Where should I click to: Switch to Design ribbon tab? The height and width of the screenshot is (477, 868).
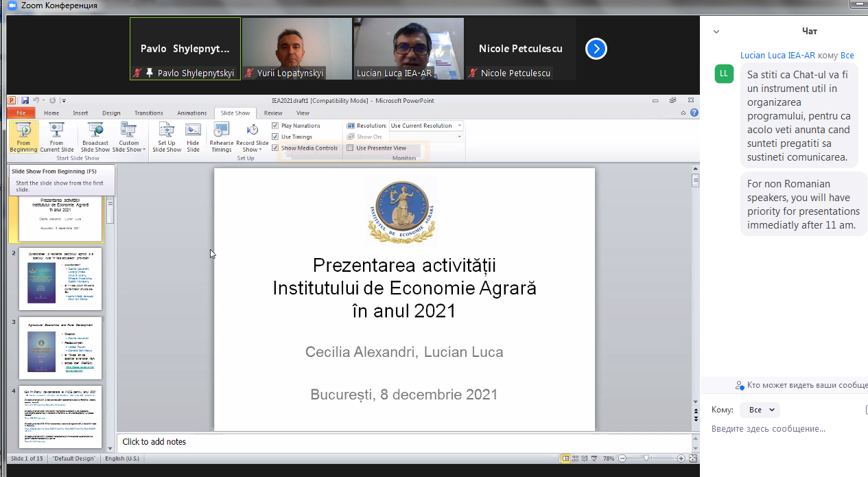pos(111,113)
